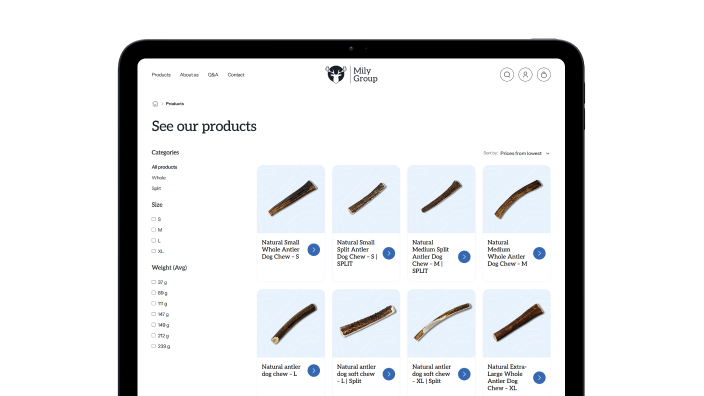Click arrow on Natural Extra-Large Whole Antler card
This screenshot has width=704, height=396.
click(539, 378)
